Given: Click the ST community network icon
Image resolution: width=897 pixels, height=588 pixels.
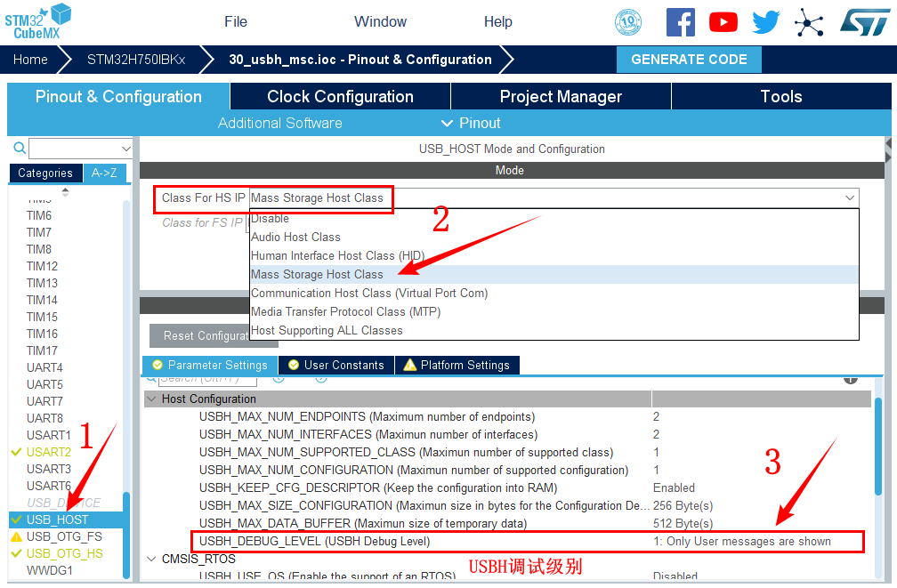Looking at the screenshot, I should [x=809, y=22].
